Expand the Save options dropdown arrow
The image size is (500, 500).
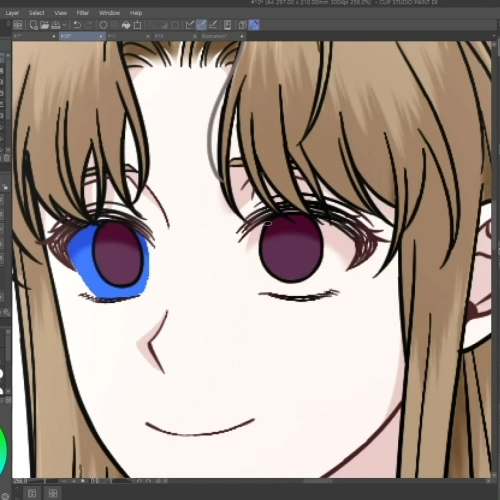(64, 25)
